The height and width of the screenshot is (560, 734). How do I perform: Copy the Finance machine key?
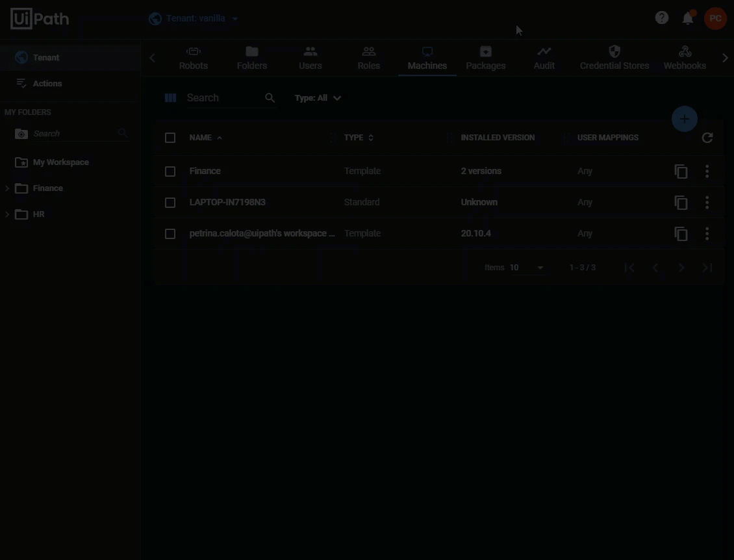point(681,172)
